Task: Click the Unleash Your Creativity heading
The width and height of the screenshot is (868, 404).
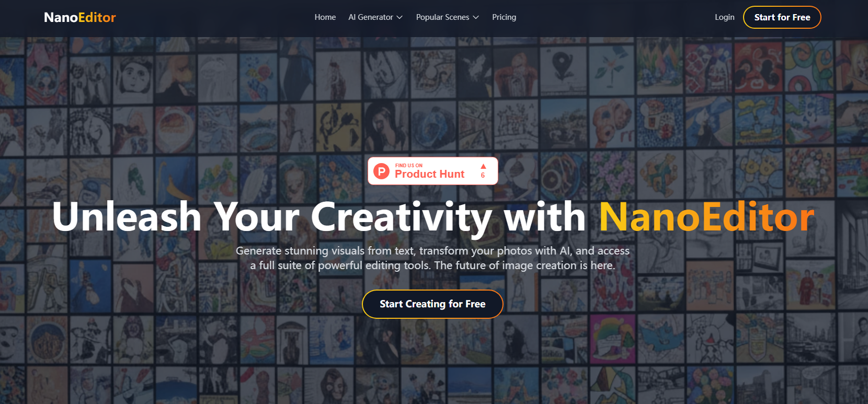Action: [433, 217]
